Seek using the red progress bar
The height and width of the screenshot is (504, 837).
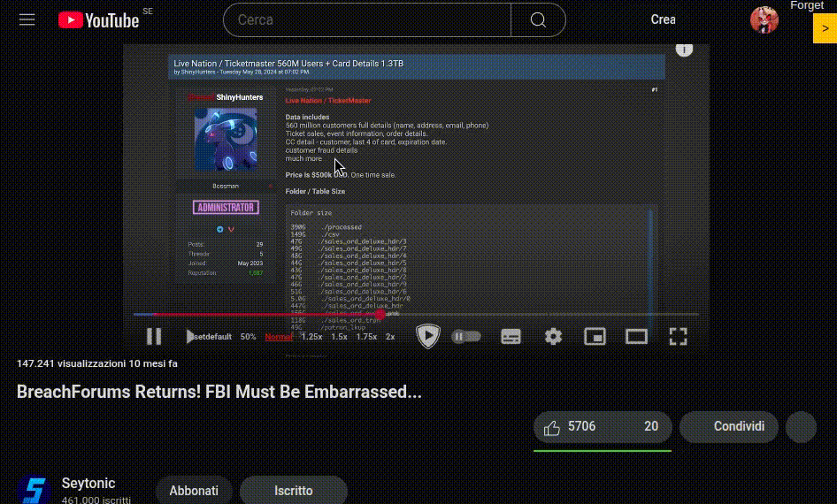[417, 314]
